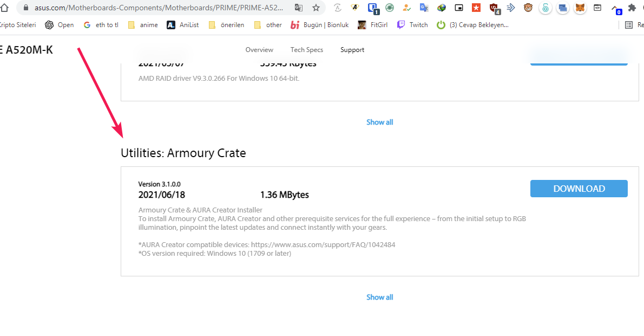Open the Bitwarden extension with badge 1
Screen dimensions: 644x336
click(373, 8)
